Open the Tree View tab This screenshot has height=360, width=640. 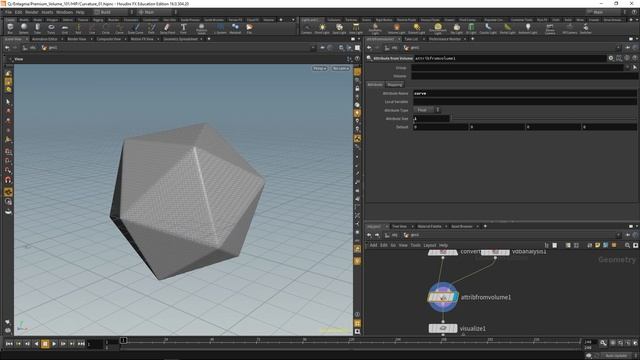(399, 226)
